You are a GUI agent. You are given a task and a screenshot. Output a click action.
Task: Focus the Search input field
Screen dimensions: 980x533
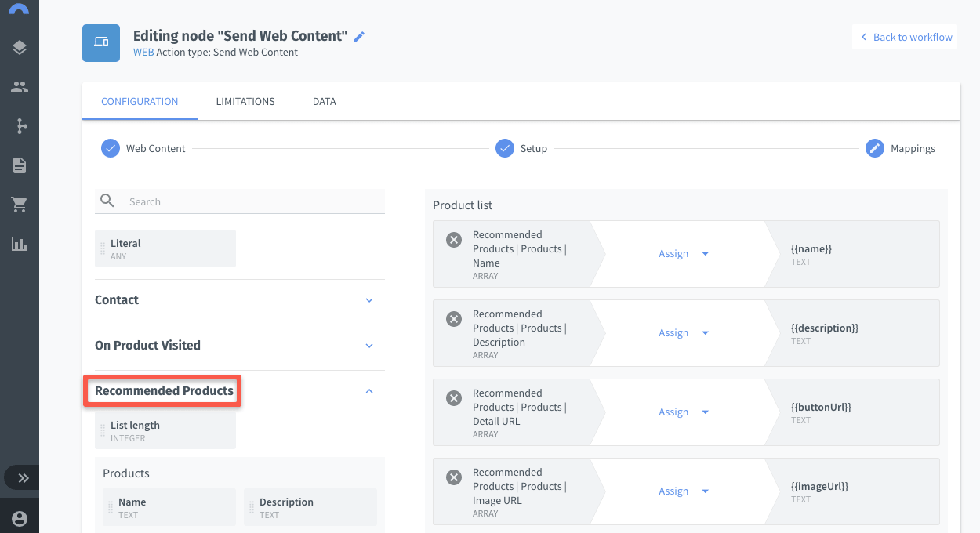(x=240, y=201)
